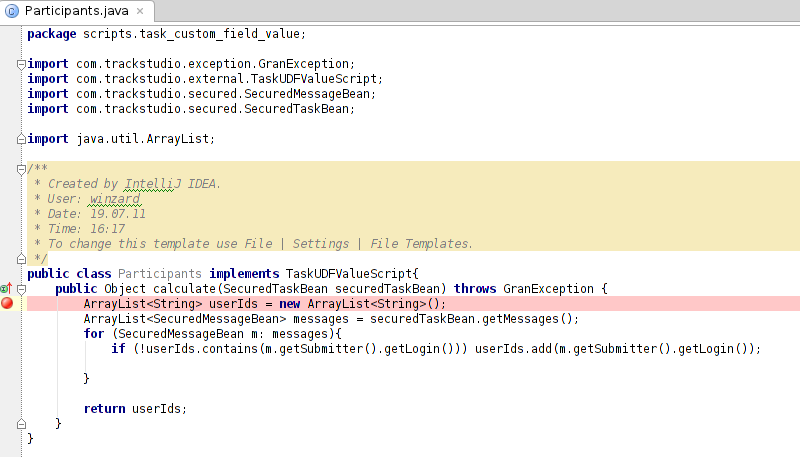The image size is (800, 457).
Task: Collapse the calculate method body
Action: coord(21,289)
